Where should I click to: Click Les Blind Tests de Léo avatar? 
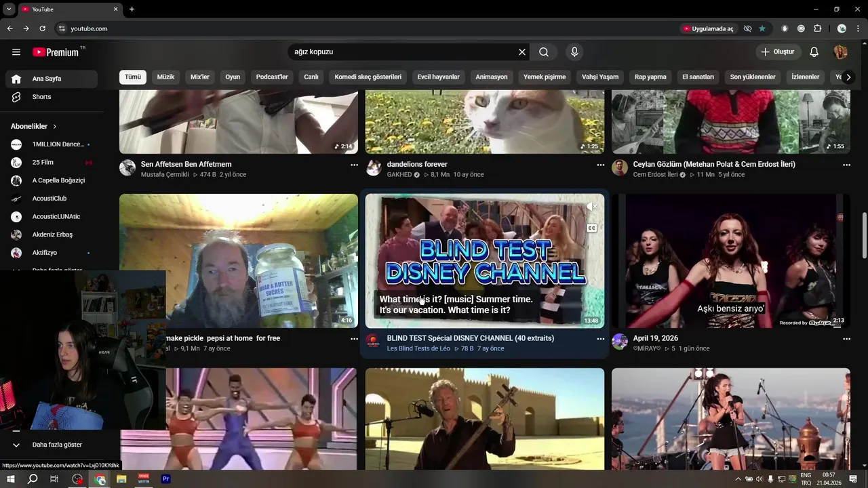[x=374, y=342]
